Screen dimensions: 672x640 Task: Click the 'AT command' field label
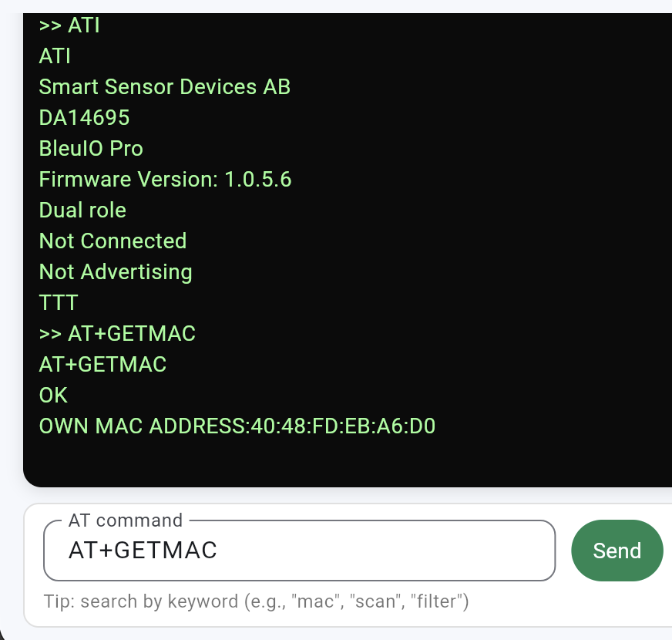(x=125, y=520)
